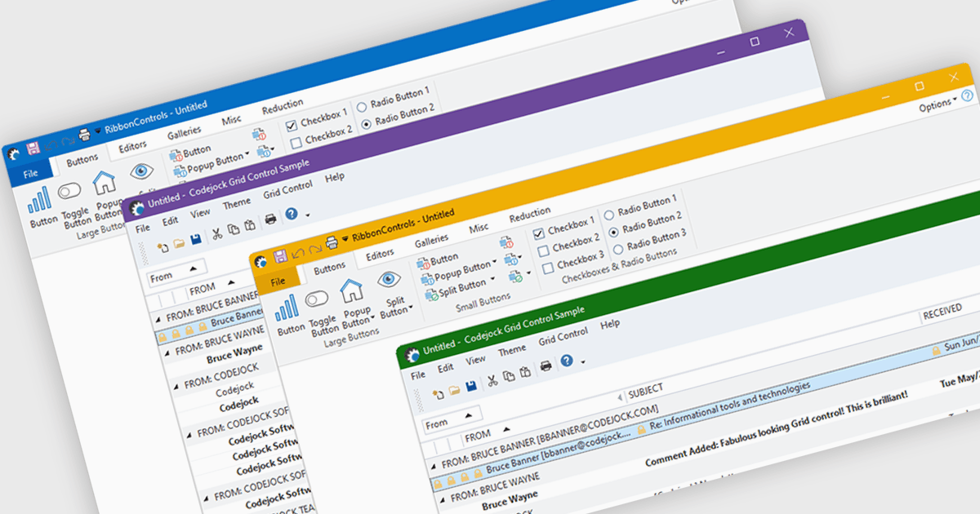
Task: Click the help question icon beside Options in the yellow window
Action: [968, 96]
